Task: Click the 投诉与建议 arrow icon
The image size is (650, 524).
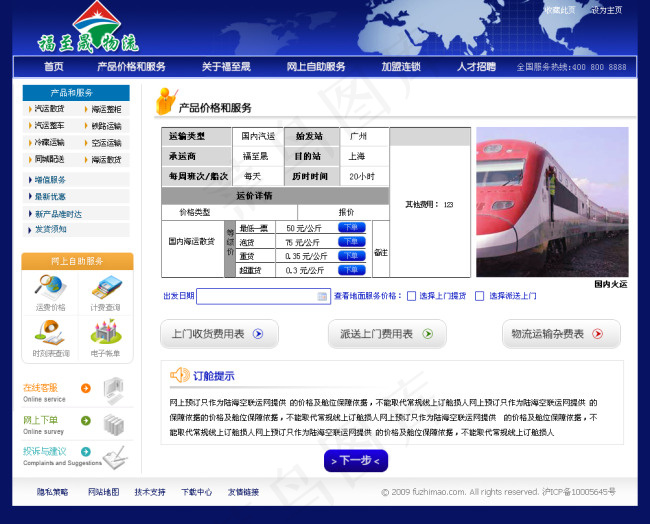Action: 86,452
